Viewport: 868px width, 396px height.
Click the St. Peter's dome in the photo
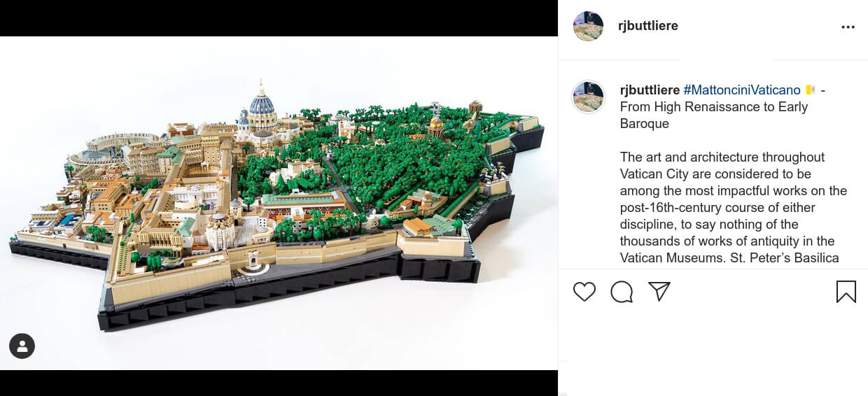click(262, 106)
